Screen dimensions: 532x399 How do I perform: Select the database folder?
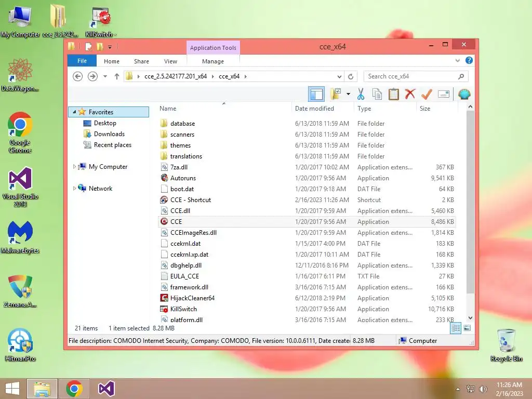pos(182,124)
